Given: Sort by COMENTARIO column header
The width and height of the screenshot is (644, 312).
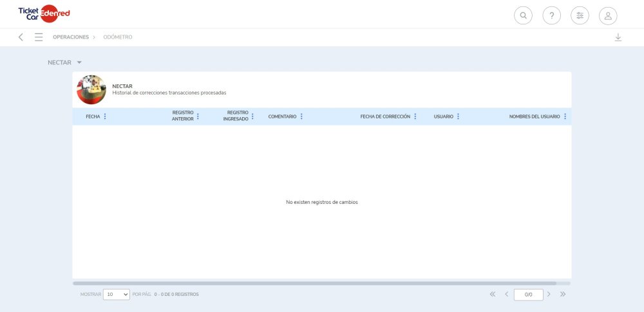Looking at the screenshot, I should [x=282, y=116].
